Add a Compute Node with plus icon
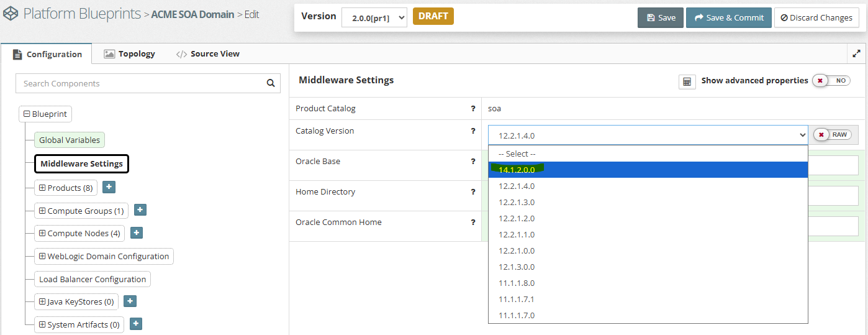This screenshot has height=335, width=868. 137,232
